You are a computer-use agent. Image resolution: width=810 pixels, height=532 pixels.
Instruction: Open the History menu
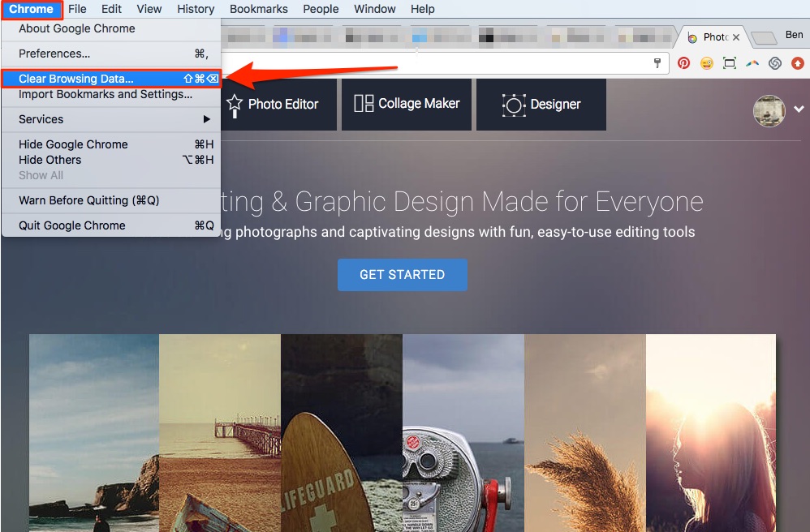[x=196, y=9]
